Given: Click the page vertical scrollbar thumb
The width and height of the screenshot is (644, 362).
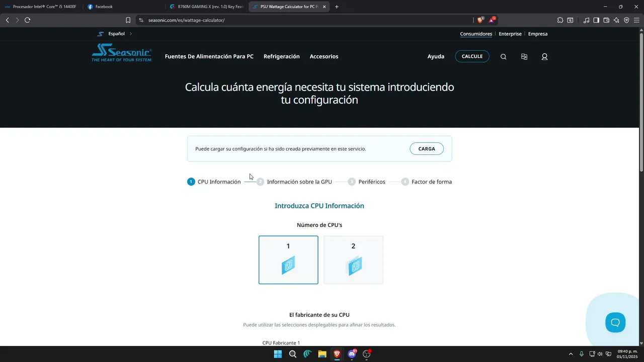Looking at the screenshot, I should [641, 102].
